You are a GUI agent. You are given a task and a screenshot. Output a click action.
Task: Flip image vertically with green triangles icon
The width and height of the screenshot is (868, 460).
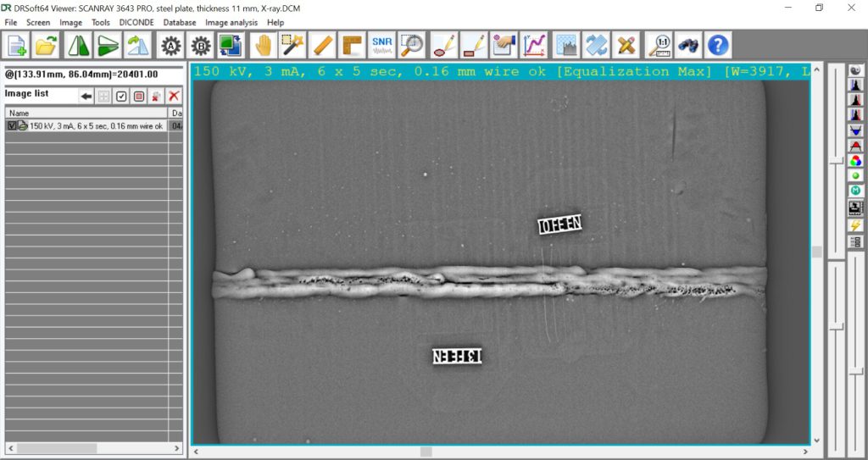coord(108,46)
